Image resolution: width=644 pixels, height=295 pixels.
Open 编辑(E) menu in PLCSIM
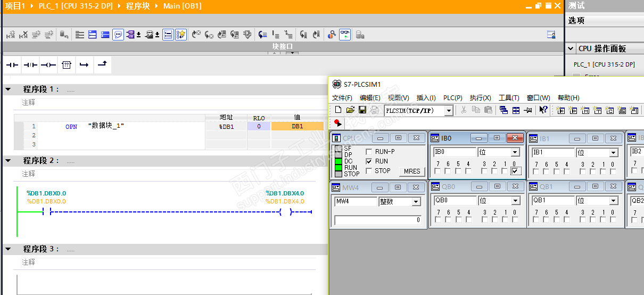tap(370, 98)
